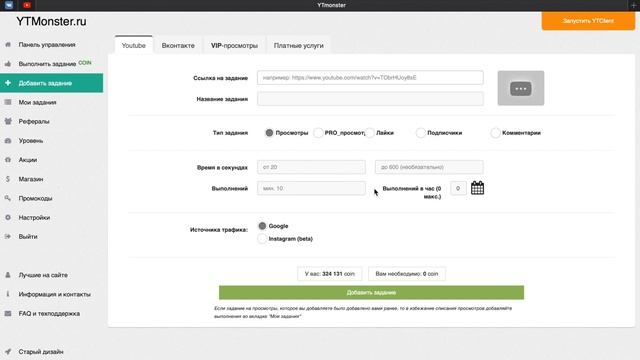Screen dimensions: 640x360
Task: Choose Google as traffic source
Action: click(x=262, y=226)
